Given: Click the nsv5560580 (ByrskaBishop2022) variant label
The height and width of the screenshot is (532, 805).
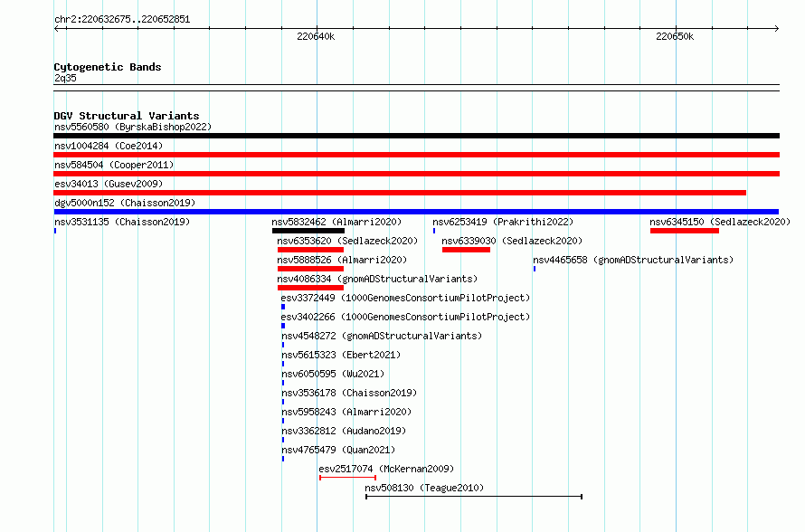Looking at the screenshot, I should click(x=133, y=127).
